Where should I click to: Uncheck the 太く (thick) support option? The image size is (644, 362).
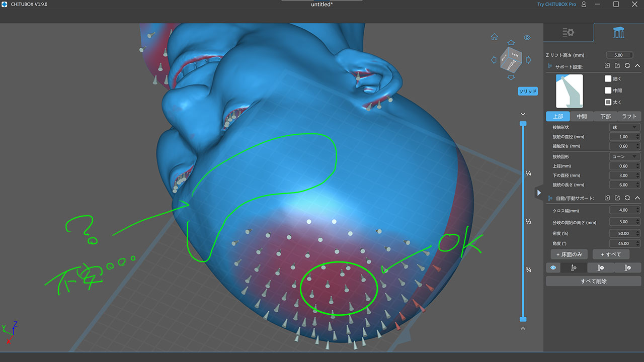tap(608, 102)
